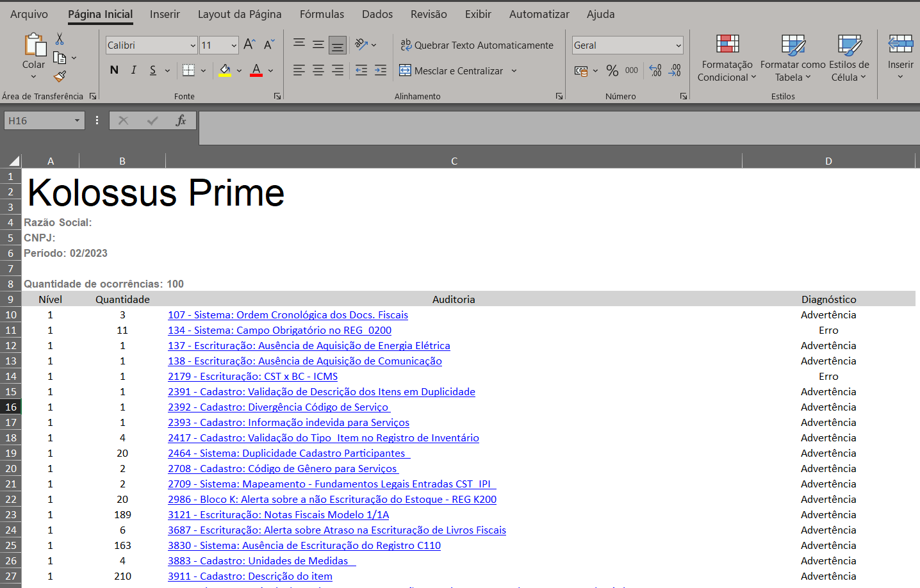
Task: Toggle italic with the I button
Action: pyautogui.click(x=133, y=70)
